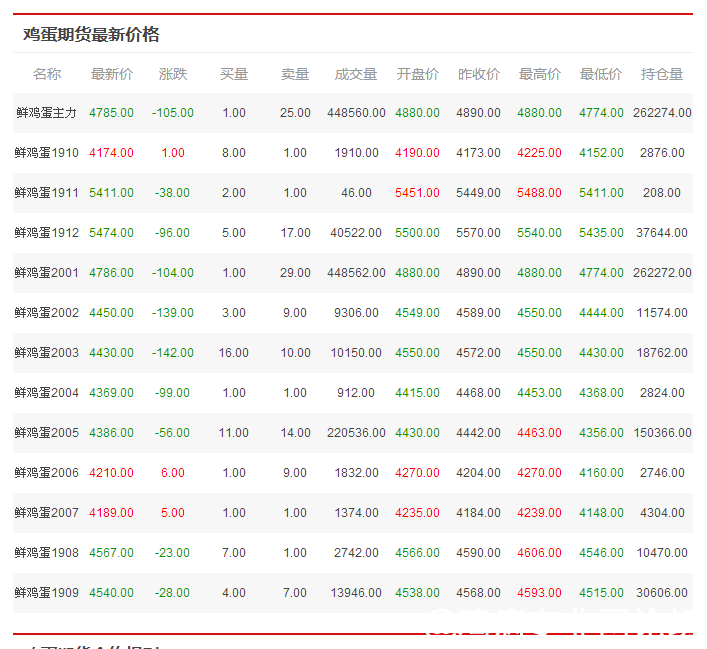
Task: Select the 鲜鸡蛋2007 row name
Action: click(x=47, y=513)
